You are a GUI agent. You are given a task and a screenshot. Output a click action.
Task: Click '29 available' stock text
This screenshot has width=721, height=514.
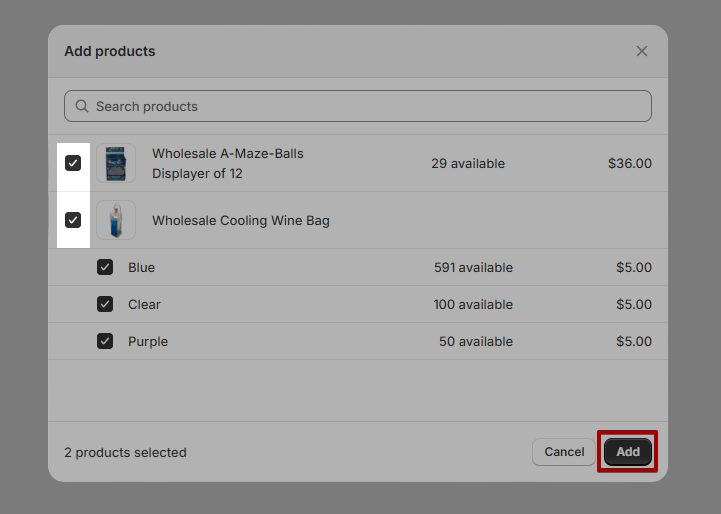tap(468, 163)
